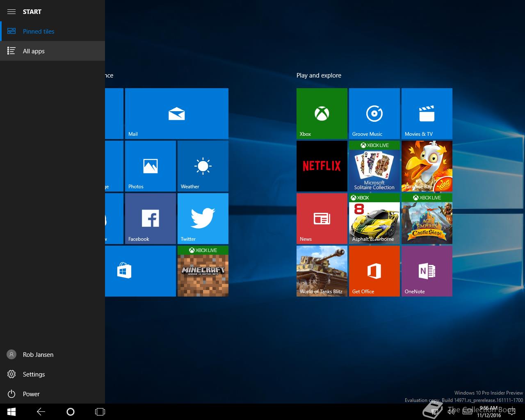Launch Asphalt 8: Airborne tile

coord(374,219)
